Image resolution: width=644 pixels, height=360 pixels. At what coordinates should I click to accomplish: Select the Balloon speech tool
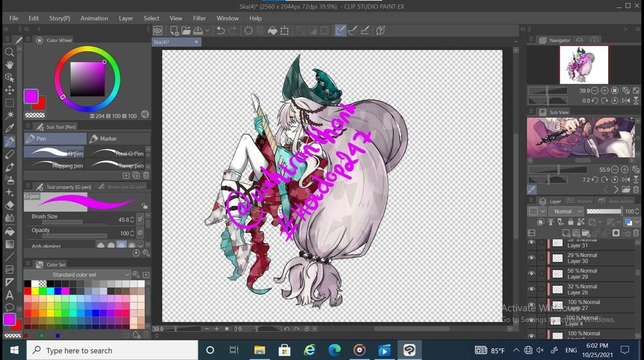point(9,307)
